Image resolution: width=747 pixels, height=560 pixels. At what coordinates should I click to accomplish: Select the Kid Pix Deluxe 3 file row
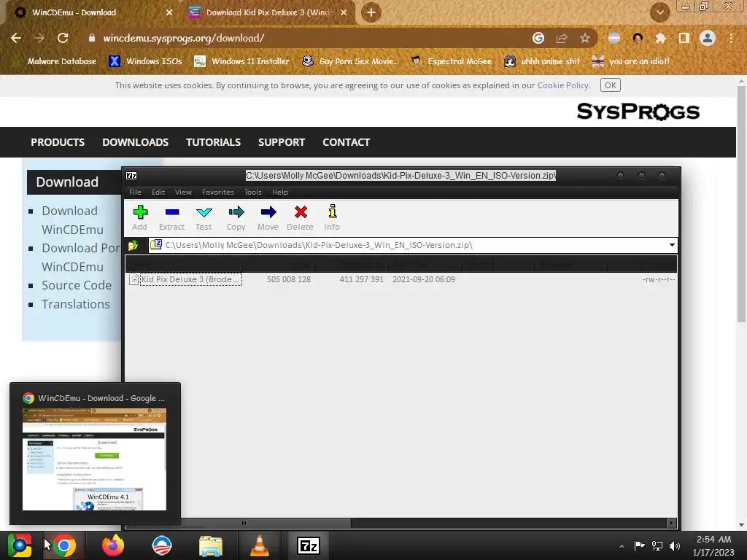point(402,279)
